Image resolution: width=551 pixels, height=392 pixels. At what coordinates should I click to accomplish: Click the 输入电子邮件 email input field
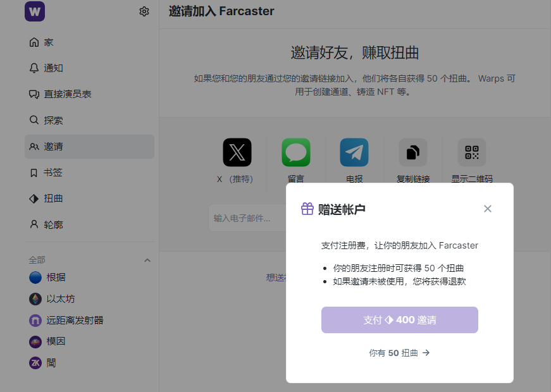click(247, 218)
